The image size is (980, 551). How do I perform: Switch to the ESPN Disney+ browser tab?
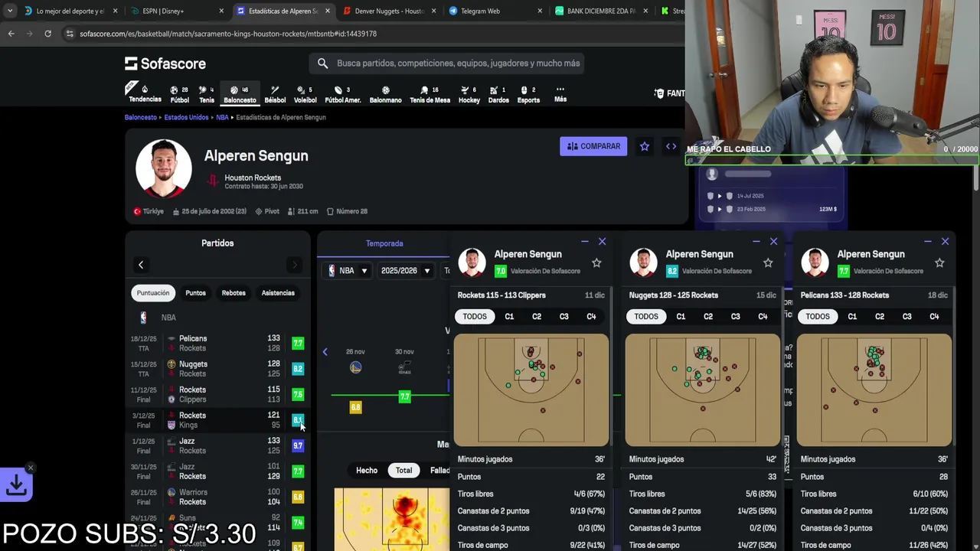click(x=178, y=11)
